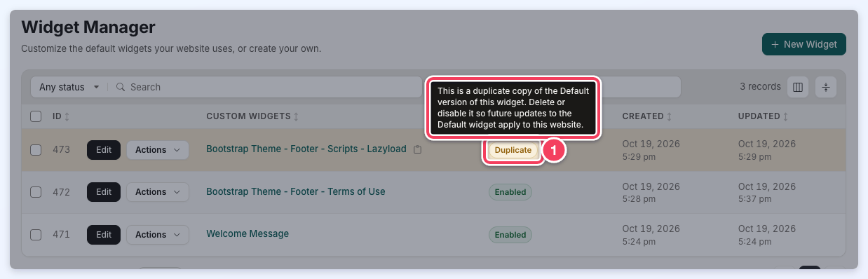Open Bootstrap Theme - Footer - Terms of Use

click(x=296, y=191)
